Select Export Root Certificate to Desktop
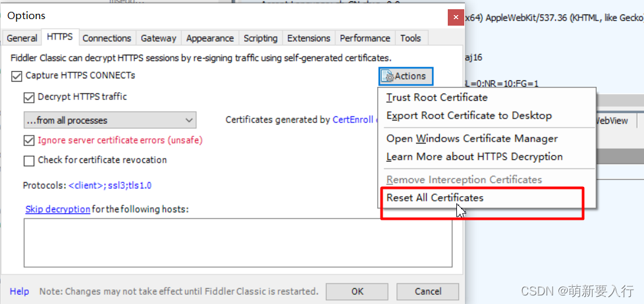This screenshot has height=304, width=644. [468, 116]
